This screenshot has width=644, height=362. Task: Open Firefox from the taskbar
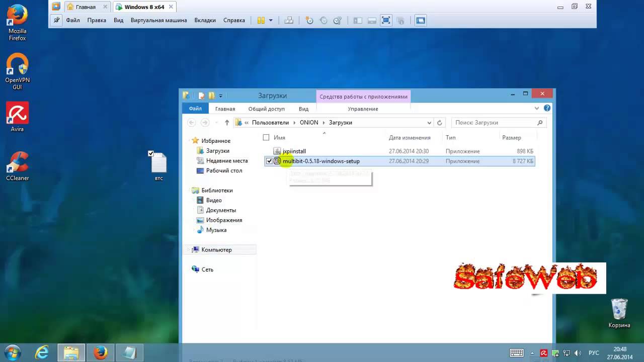100,352
